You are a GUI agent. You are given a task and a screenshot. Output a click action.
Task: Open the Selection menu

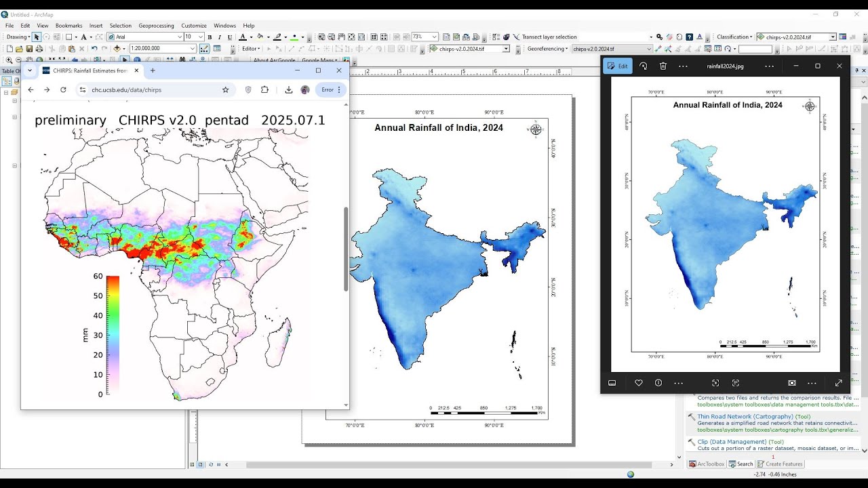point(121,26)
